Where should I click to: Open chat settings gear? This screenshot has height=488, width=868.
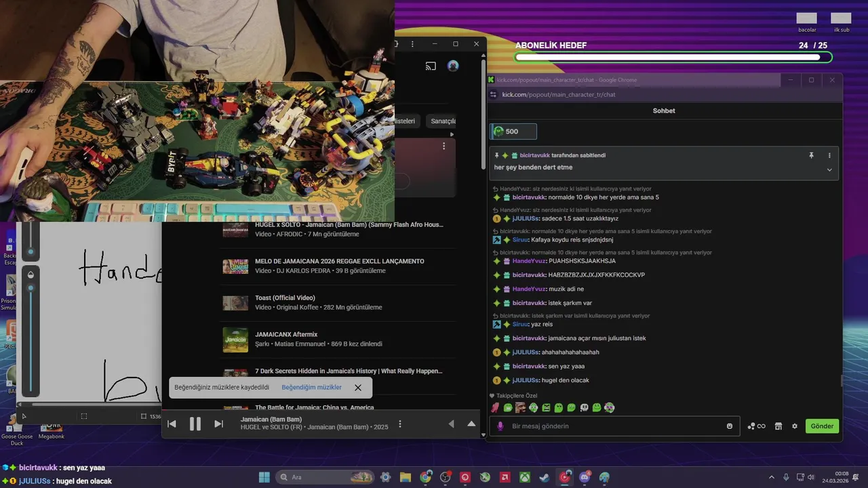(x=795, y=426)
